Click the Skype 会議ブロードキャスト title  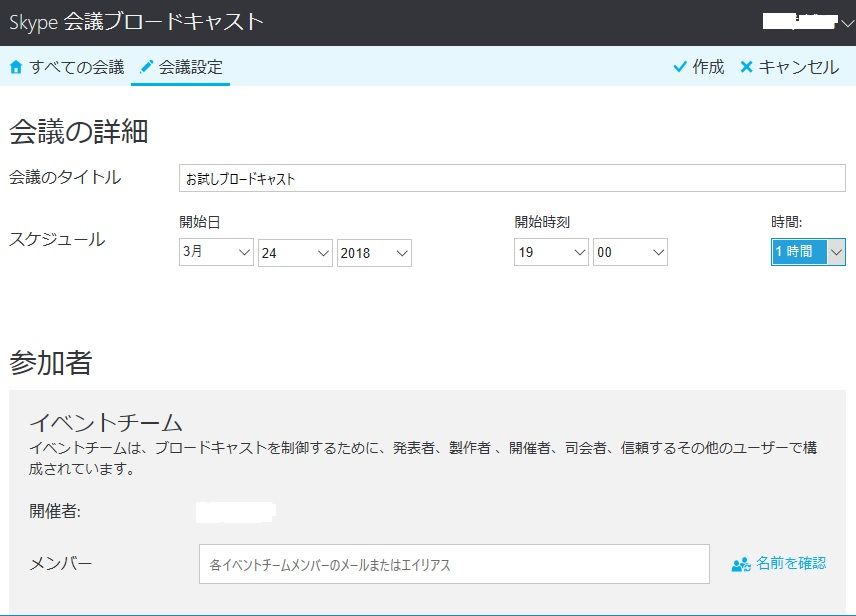[136, 22]
